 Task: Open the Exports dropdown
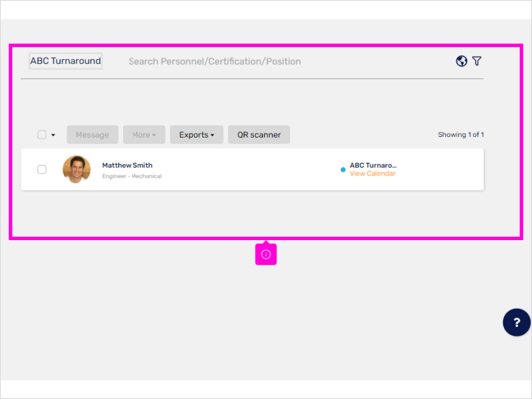tap(196, 135)
